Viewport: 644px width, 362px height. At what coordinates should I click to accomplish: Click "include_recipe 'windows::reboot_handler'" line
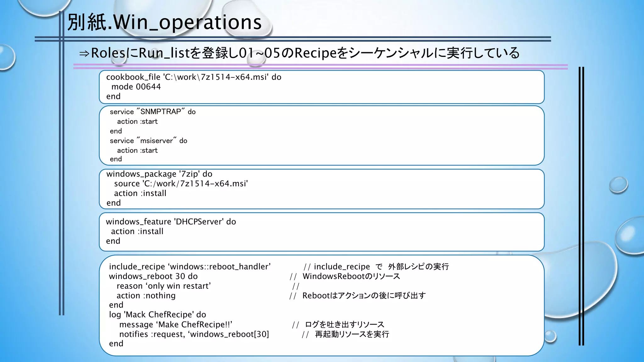(x=190, y=266)
